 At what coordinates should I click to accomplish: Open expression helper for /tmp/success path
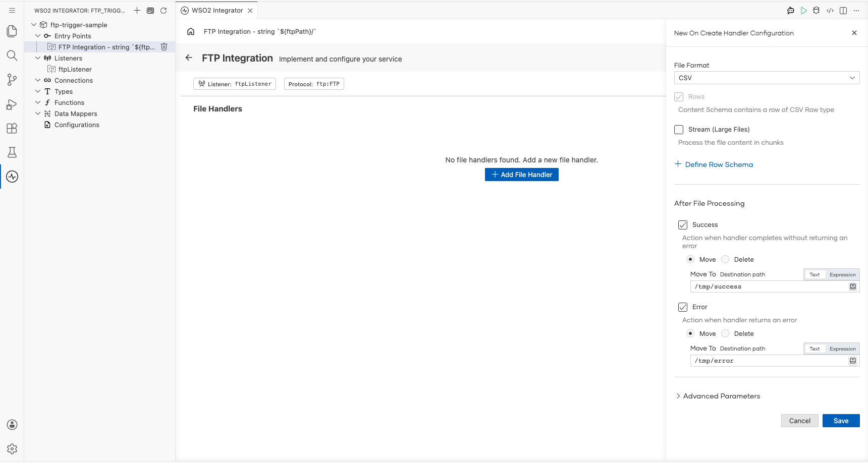tap(853, 286)
